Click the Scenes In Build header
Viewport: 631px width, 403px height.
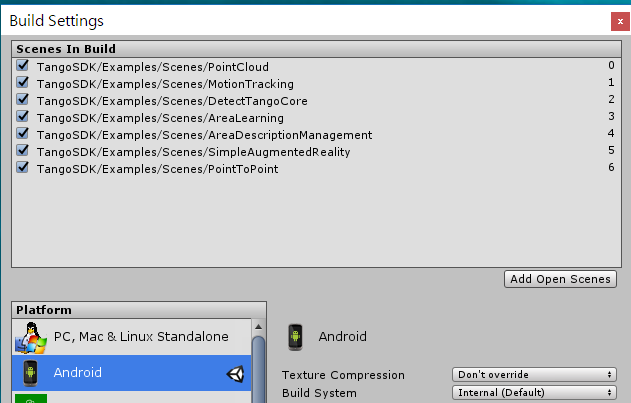coord(316,49)
